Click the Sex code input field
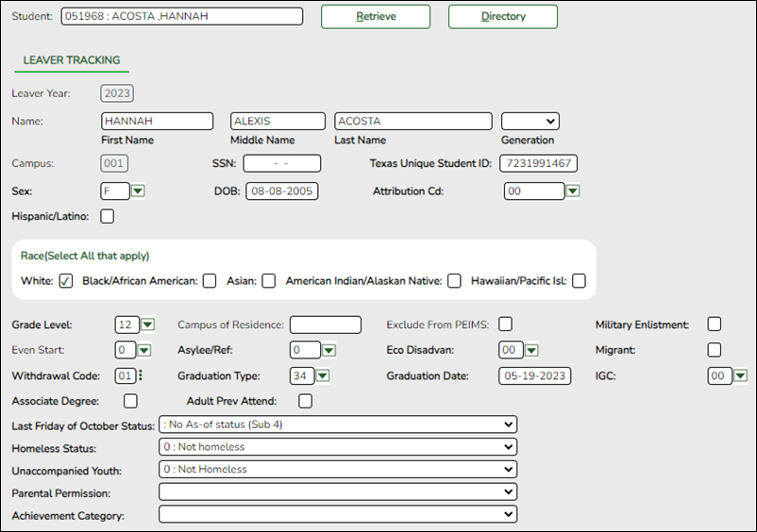Image resolution: width=757 pixels, height=532 pixels. pyautogui.click(x=115, y=191)
